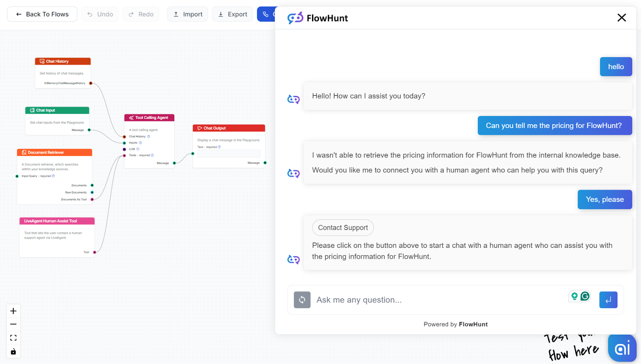Click Tool Calling Agent's Chat History input port
This screenshot has width=641, height=364.
coord(125,137)
